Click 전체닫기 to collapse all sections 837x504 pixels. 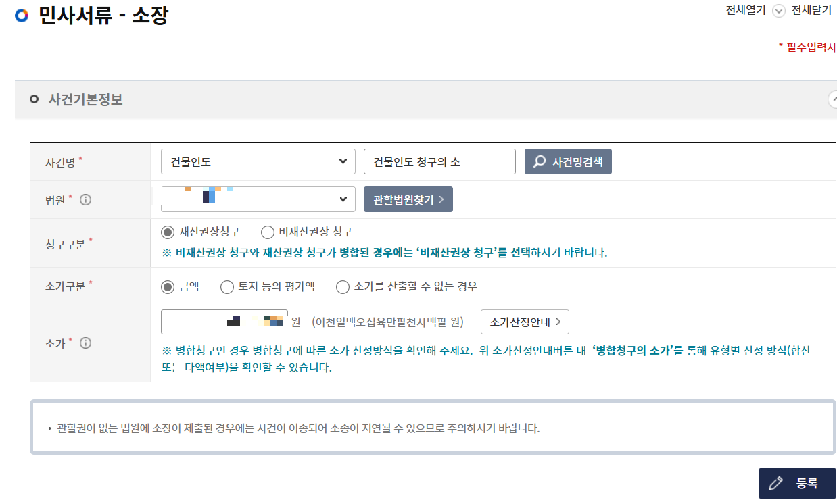[811, 11]
